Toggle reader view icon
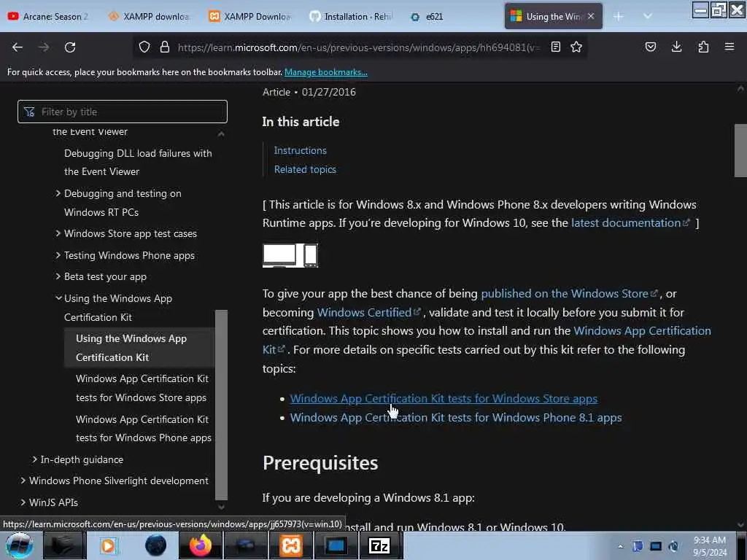 coord(555,47)
